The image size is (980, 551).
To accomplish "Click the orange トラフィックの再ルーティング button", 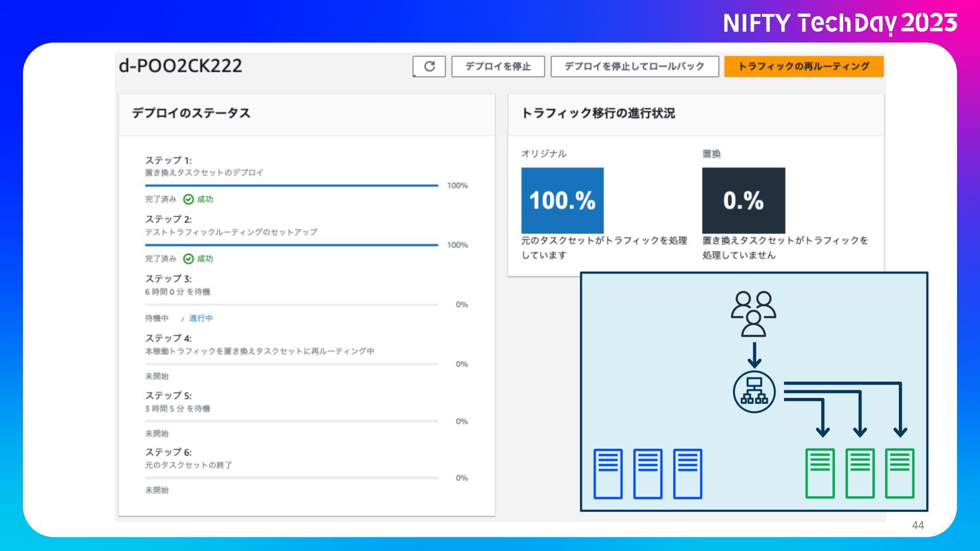I will (x=803, y=66).
